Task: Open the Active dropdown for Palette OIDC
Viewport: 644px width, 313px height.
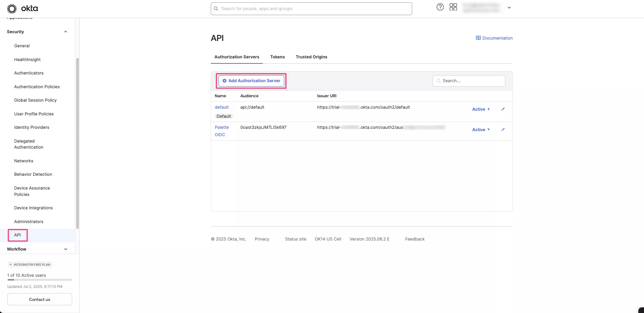Action: tap(481, 129)
